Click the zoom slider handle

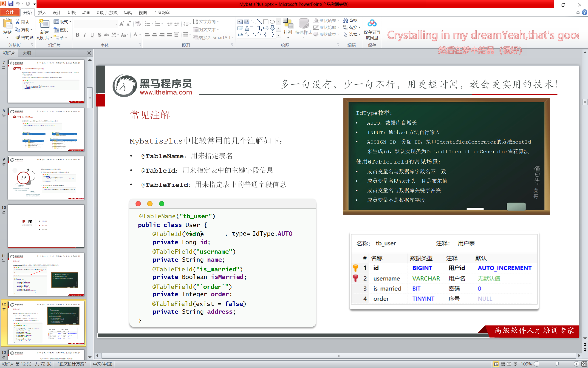(557, 364)
